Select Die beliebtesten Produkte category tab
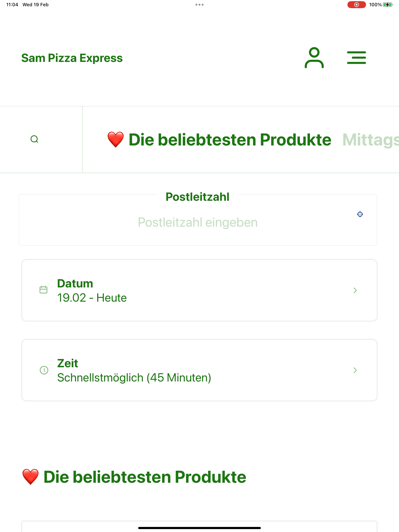Screen dimensions: 399x532 [x=219, y=139]
